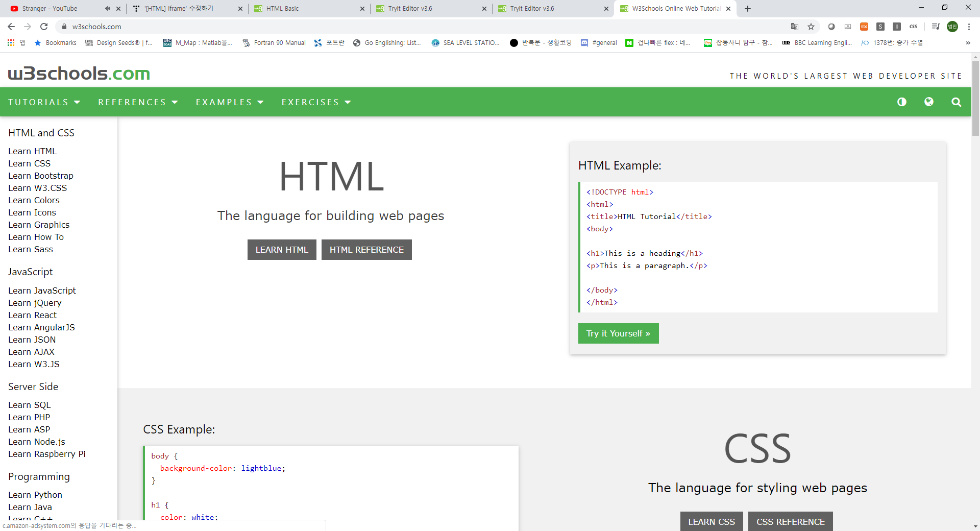980x531 pixels.
Task: Click the gray circle extension icon
Action: click(x=831, y=27)
